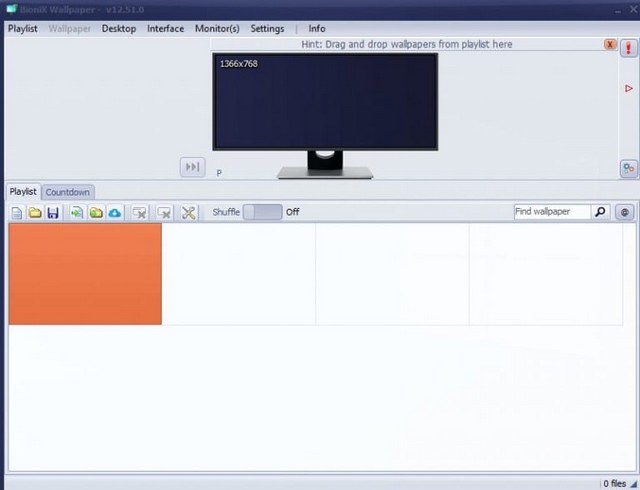Click the new playlist icon

point(17,213)
